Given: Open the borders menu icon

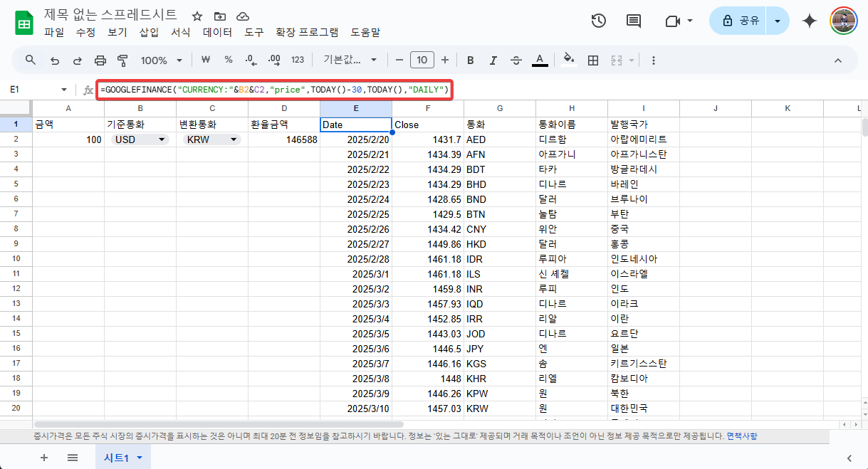Looking at the screenshot, I should point(593,60).
